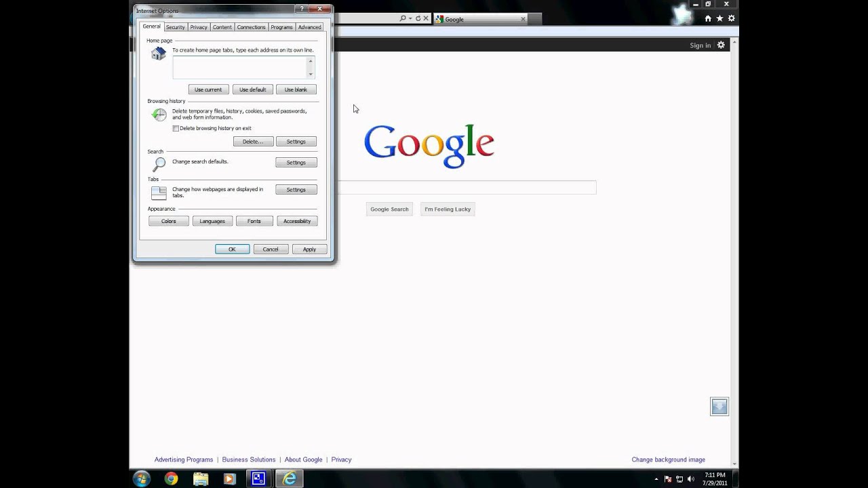Open the Business Solutions link
Viewport: 868px width, 488px height.
coord(249,460)
